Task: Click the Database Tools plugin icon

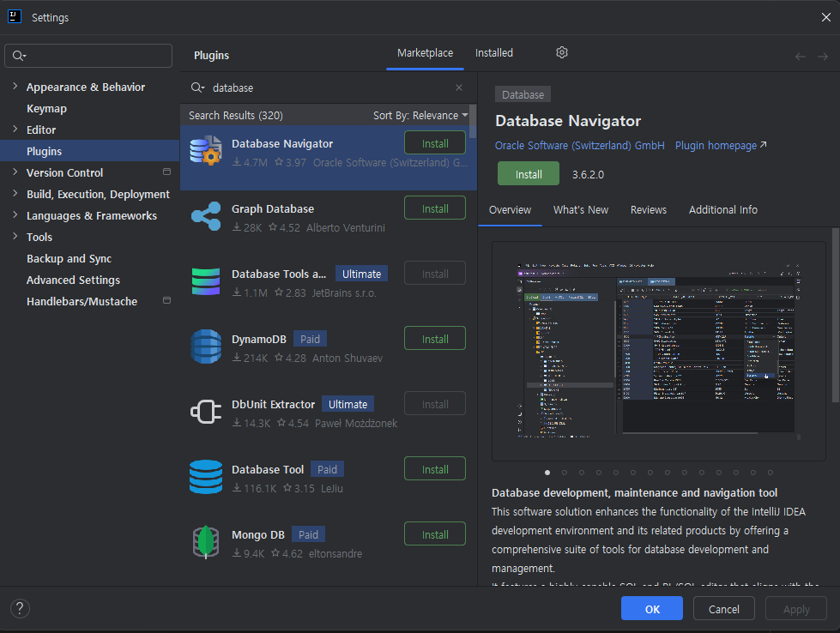Action: point(206,281)
